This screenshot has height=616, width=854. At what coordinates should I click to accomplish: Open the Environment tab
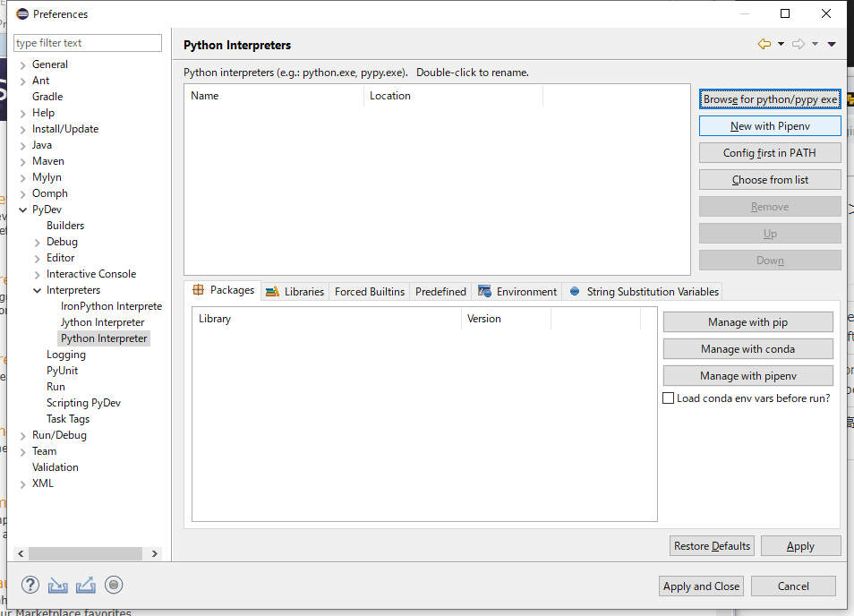coord(518,292)
